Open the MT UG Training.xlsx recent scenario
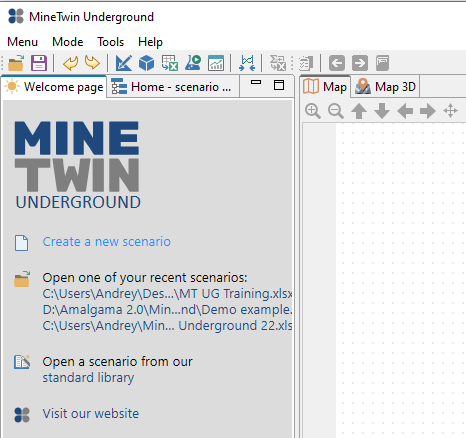 pos(167,294)
